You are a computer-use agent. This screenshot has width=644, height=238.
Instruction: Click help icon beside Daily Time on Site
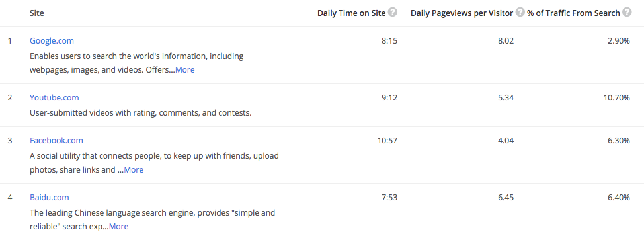393,13
